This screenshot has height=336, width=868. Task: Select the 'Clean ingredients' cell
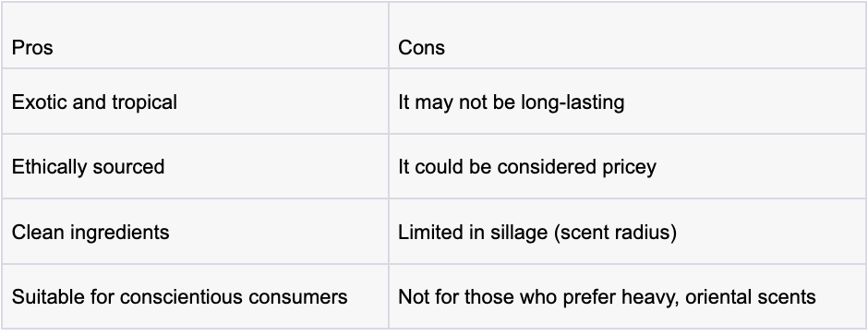(x=195, y=232)
